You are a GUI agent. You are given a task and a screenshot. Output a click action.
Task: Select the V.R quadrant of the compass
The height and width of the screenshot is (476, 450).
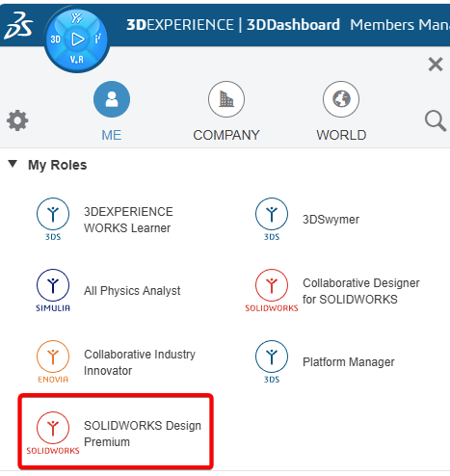click(77, 60)
